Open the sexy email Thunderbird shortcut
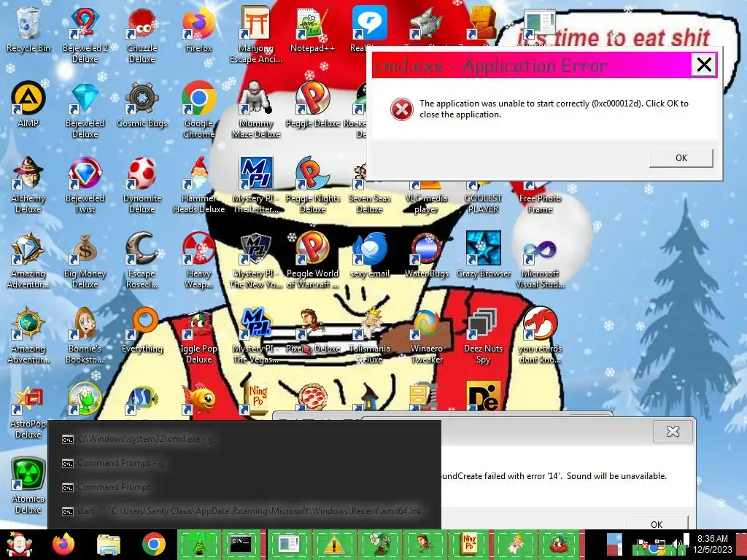Screen dimensions: 747x560 coord(369,255)
